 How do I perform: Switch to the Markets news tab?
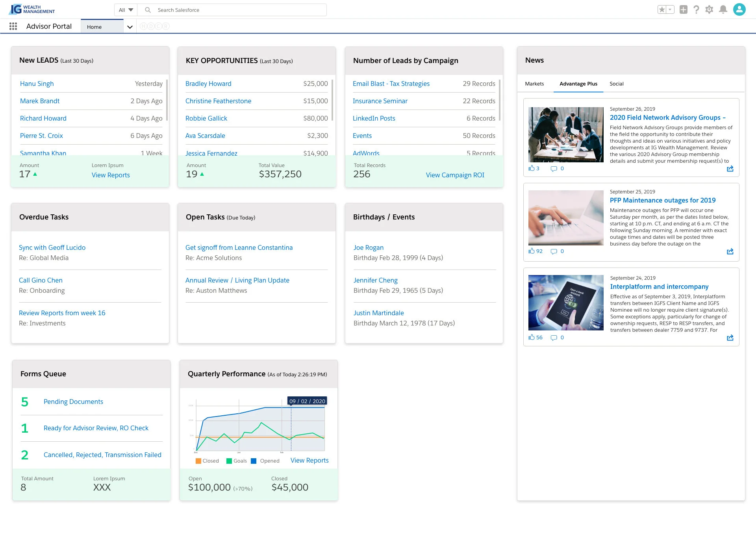pos(534,84)
